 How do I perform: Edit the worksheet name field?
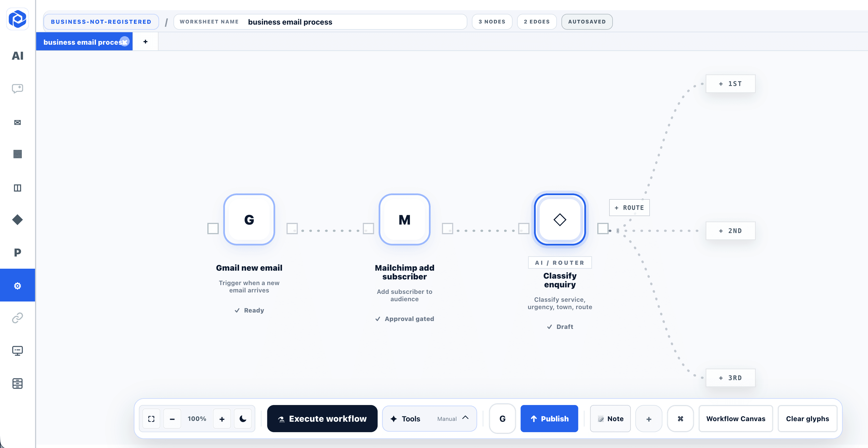[320, 22]
